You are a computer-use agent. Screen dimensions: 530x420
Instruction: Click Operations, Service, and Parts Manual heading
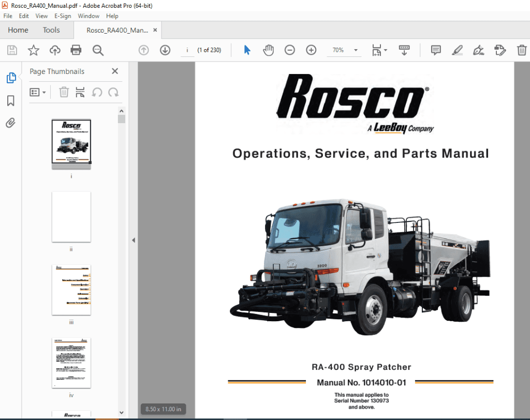[361, 154]
